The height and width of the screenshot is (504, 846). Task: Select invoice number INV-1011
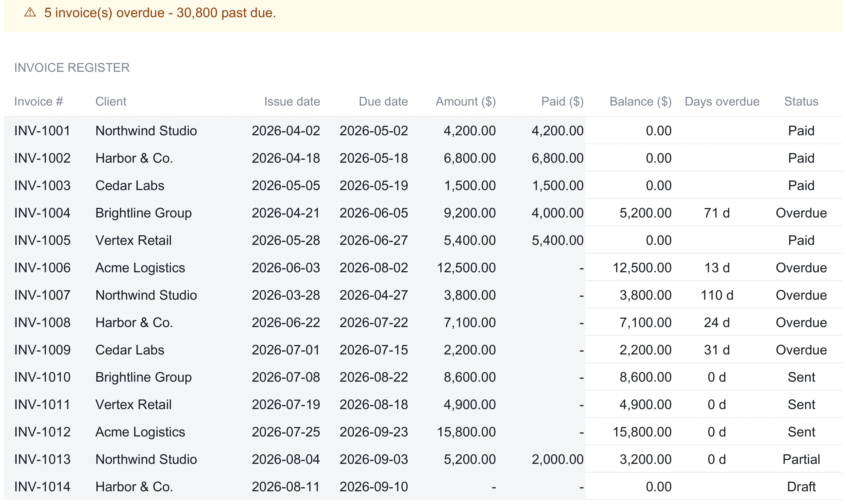42,405
